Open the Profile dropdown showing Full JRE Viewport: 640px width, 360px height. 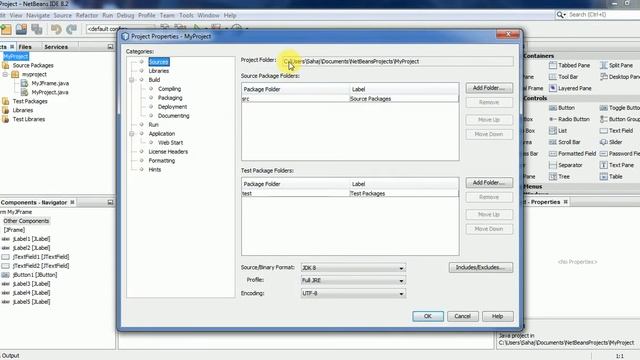[x=353, y=280]
